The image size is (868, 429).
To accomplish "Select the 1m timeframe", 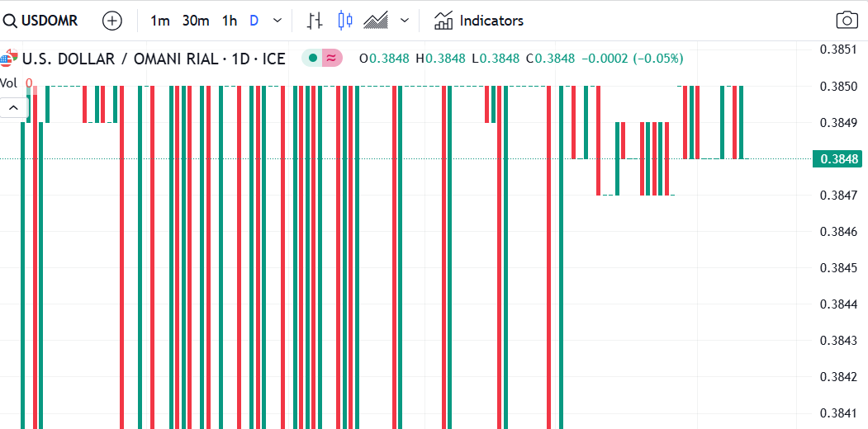I will click(x=160, y=21).
